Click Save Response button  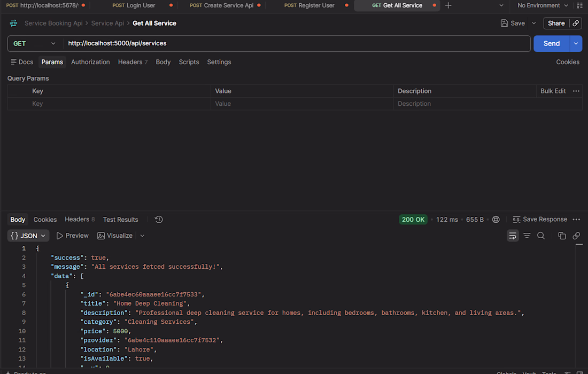[540, 220]
